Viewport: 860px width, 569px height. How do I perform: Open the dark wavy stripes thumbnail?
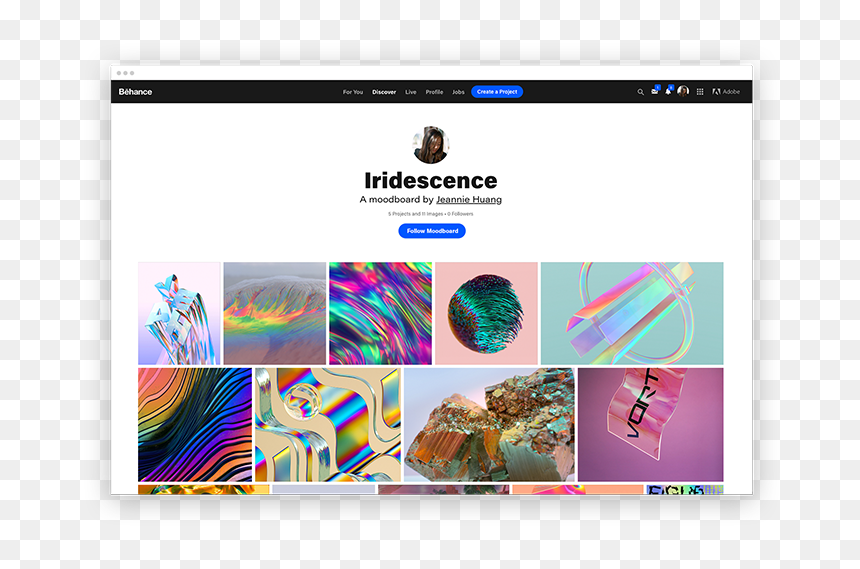195,425
